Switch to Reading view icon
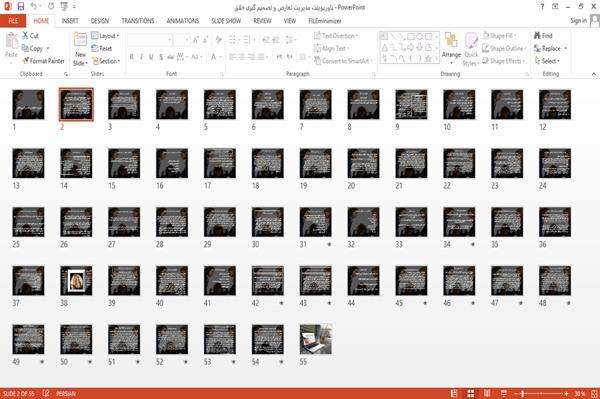This screenshot has height=399, width=600. tap(487, 393)
